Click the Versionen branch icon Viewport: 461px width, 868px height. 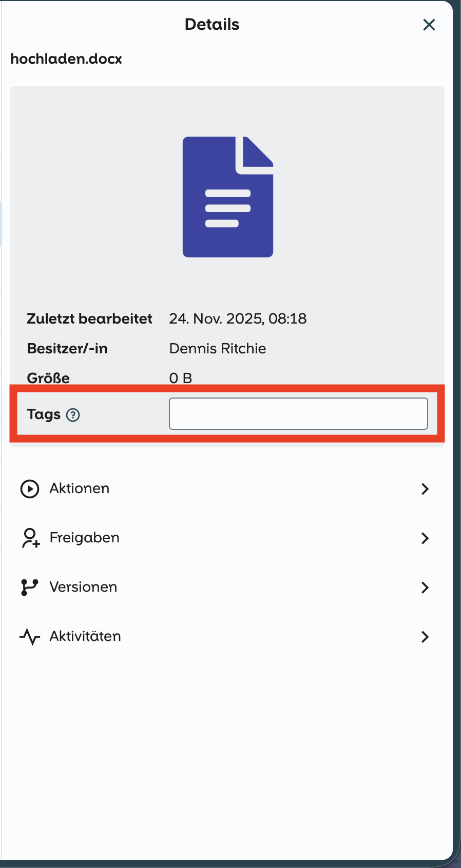pyautogui.click(x=29, y=587)
